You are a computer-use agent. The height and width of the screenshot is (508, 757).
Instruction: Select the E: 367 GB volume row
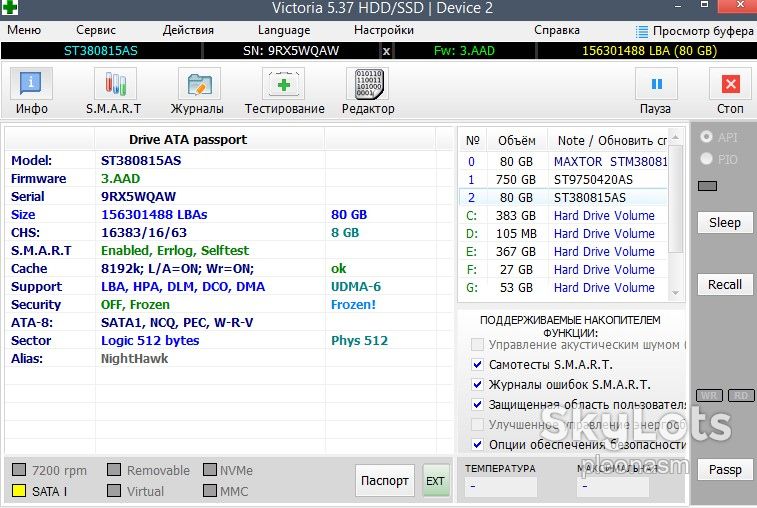tap(563, 252)
